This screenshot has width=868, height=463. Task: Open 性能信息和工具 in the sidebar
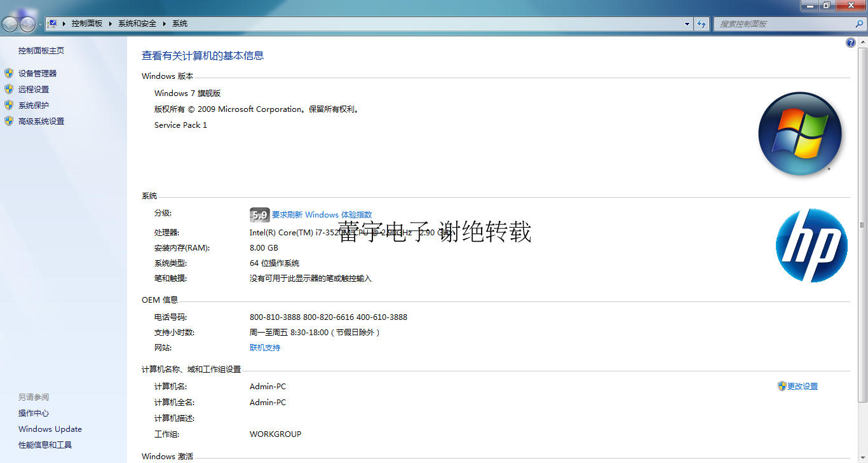[x=45, y=445]
